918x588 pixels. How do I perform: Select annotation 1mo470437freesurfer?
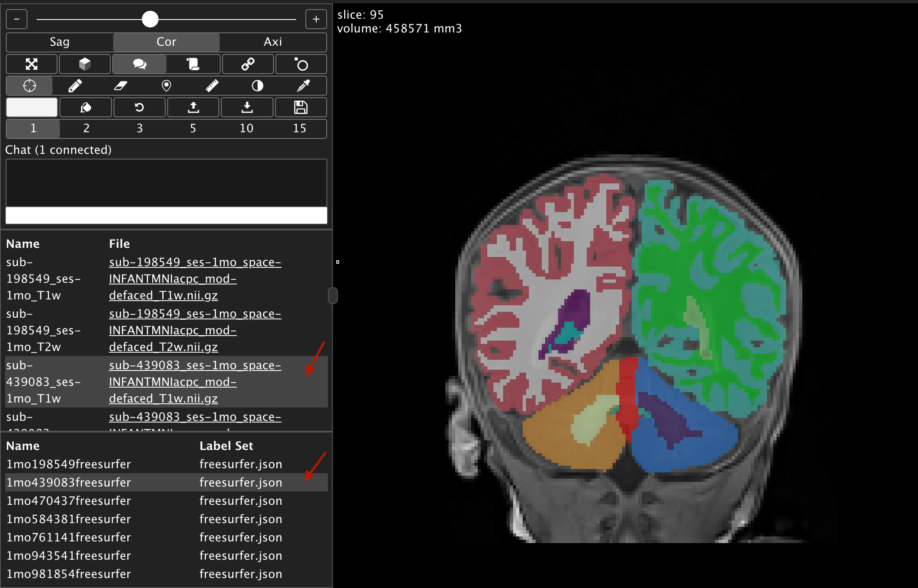69,501
